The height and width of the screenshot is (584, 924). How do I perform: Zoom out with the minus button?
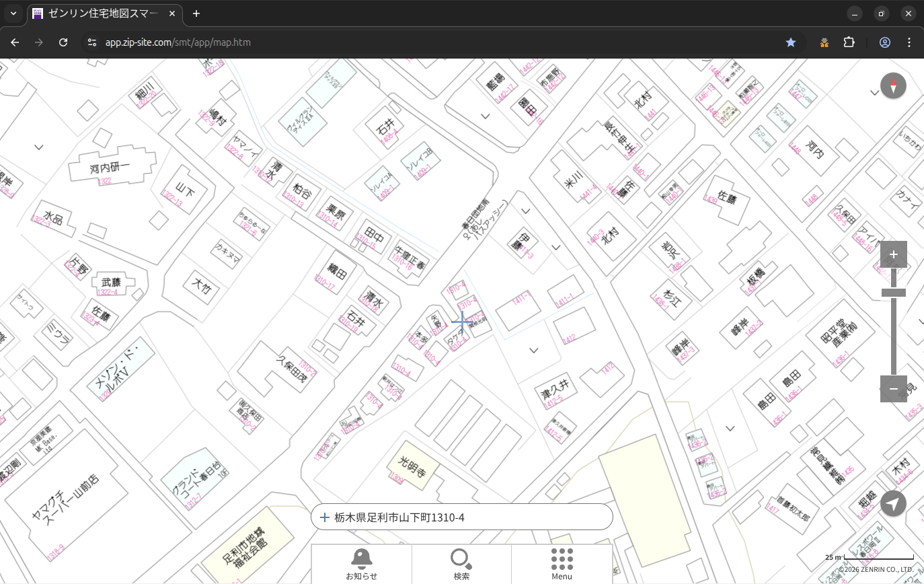tap(893, 389)
